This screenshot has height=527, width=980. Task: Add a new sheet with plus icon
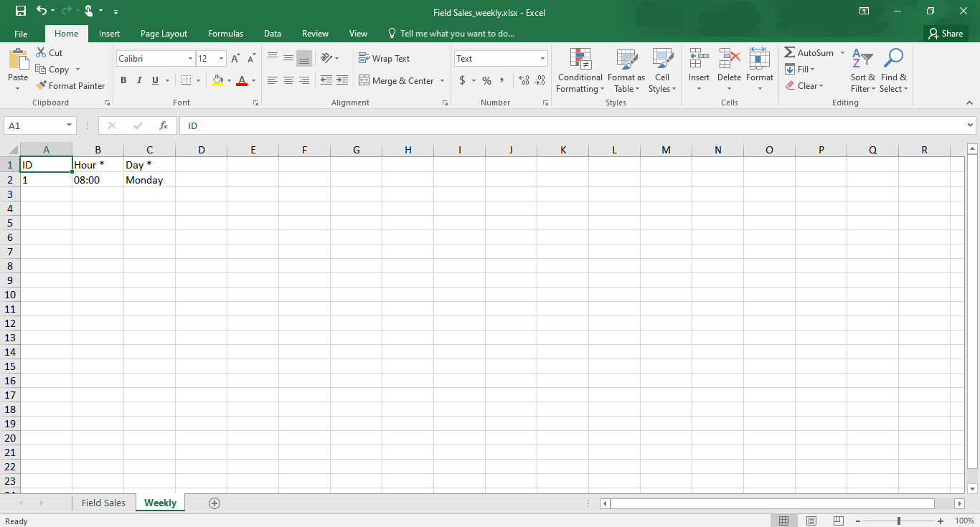(214, 503)
